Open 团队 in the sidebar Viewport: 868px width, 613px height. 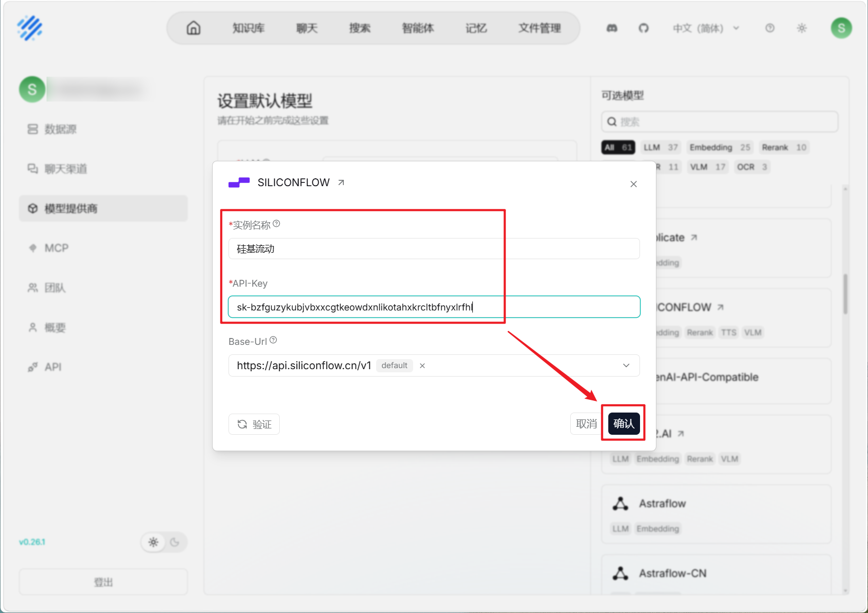click(104, 288)
